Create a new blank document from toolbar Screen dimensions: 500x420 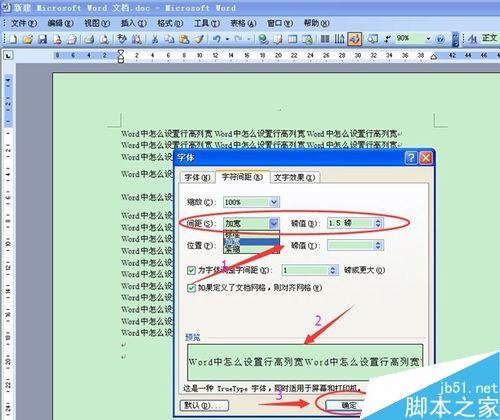pyautogui.click(x=13, y=39)
